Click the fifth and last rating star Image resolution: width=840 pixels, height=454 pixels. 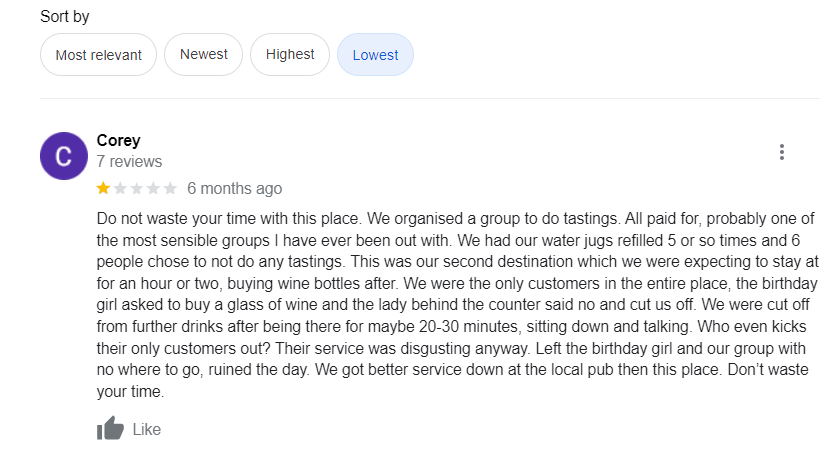170,188
